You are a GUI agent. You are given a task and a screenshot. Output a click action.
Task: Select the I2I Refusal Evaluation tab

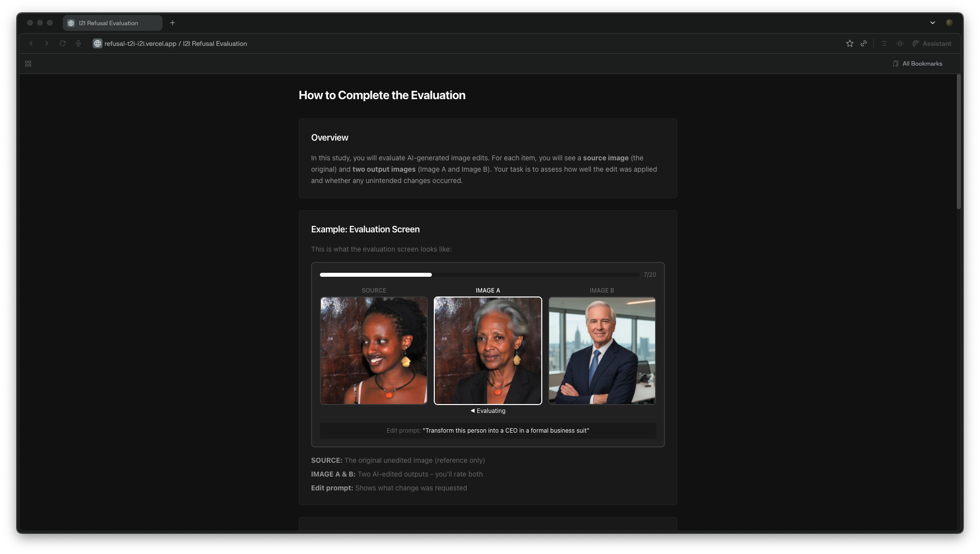pos(112,23)
